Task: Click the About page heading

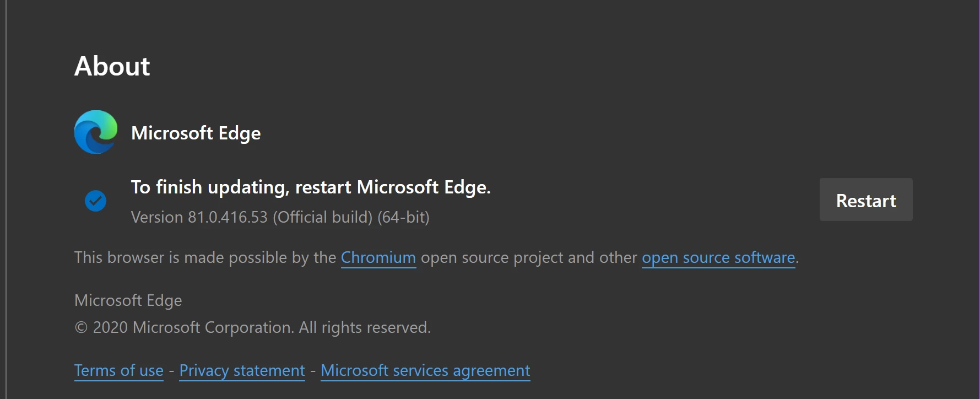Action: pyautogui.click(x=112, y=66)
